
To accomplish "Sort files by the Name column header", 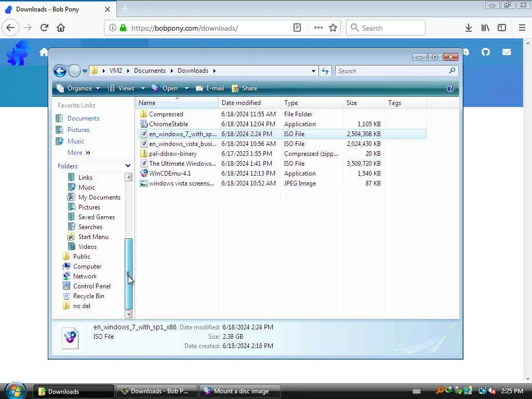I will 177,103.
